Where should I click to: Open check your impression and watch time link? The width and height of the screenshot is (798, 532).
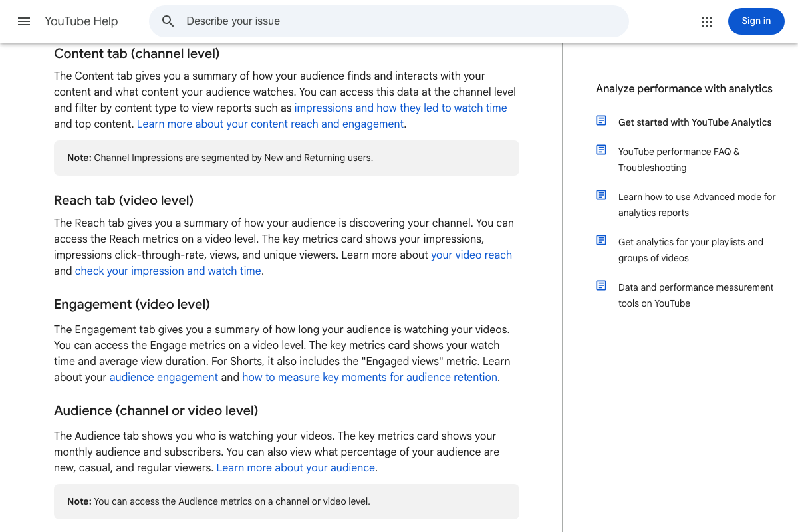coord(168,271)
